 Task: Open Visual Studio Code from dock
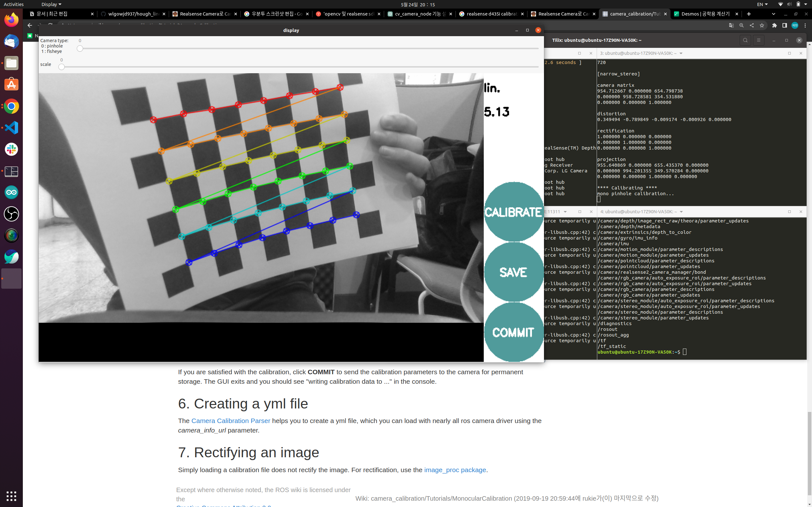[11, 128]
